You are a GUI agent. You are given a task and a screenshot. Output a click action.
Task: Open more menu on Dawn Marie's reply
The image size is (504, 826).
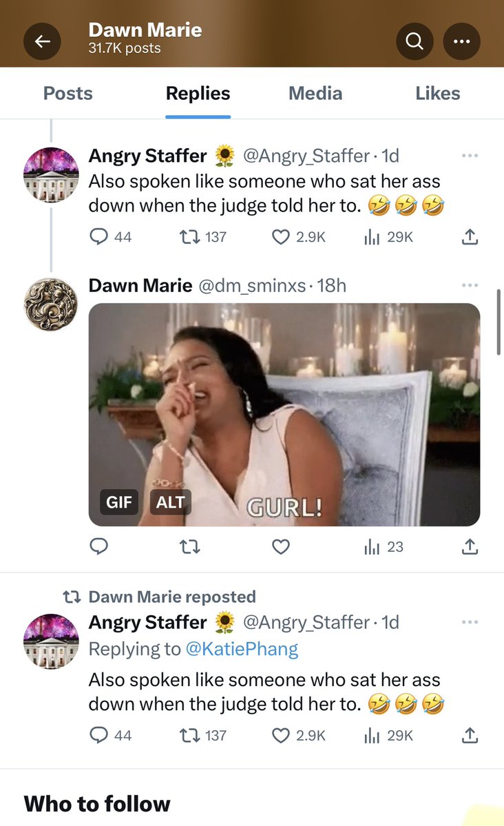(470, 285)
